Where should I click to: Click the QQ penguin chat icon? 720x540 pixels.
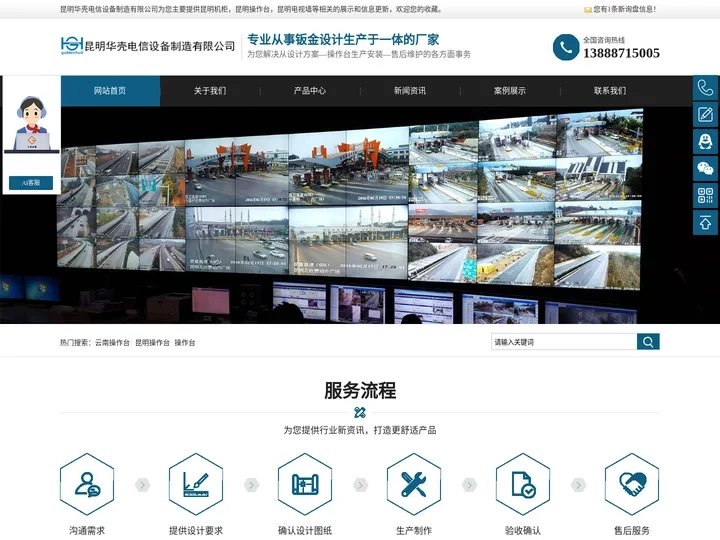pos(706,142)
